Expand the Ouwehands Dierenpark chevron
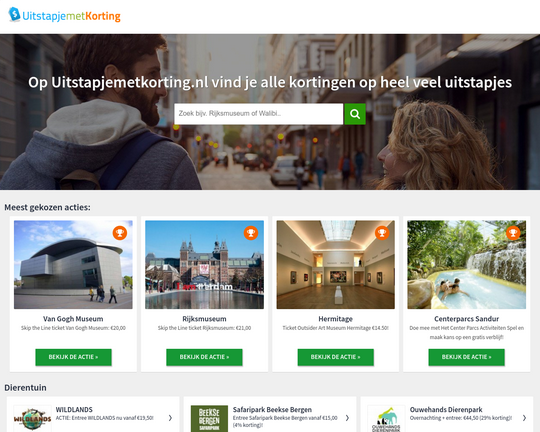 (x=524, y=418)
